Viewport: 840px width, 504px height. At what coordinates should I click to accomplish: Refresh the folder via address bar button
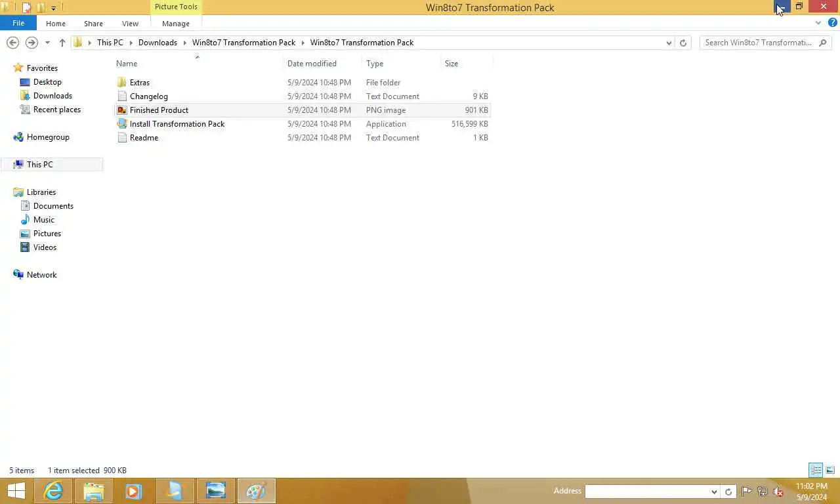[683, 43]
